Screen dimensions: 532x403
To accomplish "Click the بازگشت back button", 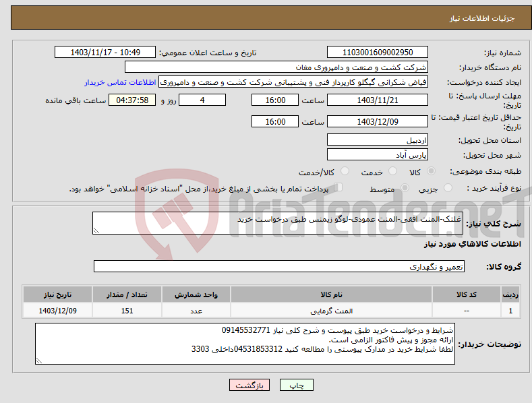I will [x=249, y=385].
